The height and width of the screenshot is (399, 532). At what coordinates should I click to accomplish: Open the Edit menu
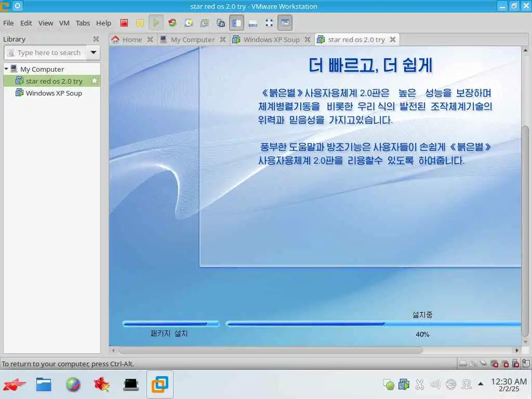click(26, 23)
